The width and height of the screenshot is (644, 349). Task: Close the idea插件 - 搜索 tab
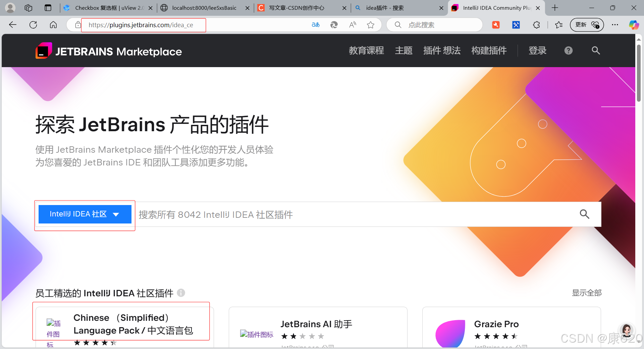[x=441, y=8]
